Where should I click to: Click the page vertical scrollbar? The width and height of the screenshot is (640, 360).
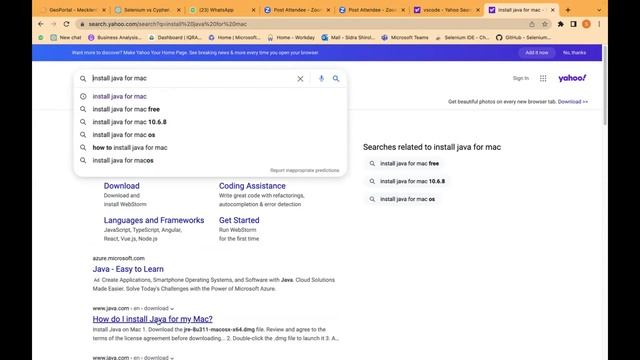pyautogui.click(x=604, y=86)
